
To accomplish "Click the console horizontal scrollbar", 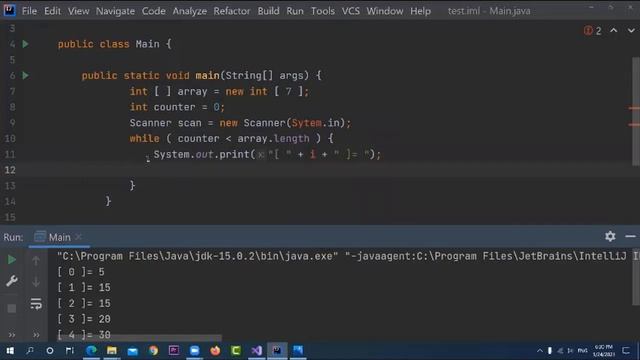I will (140, 338).
